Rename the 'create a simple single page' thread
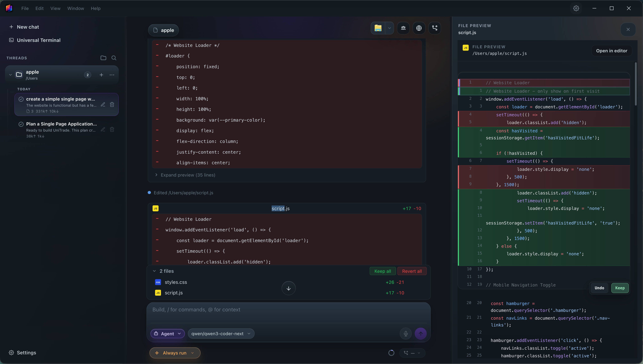643x364 pixels. tap(103, 104)
